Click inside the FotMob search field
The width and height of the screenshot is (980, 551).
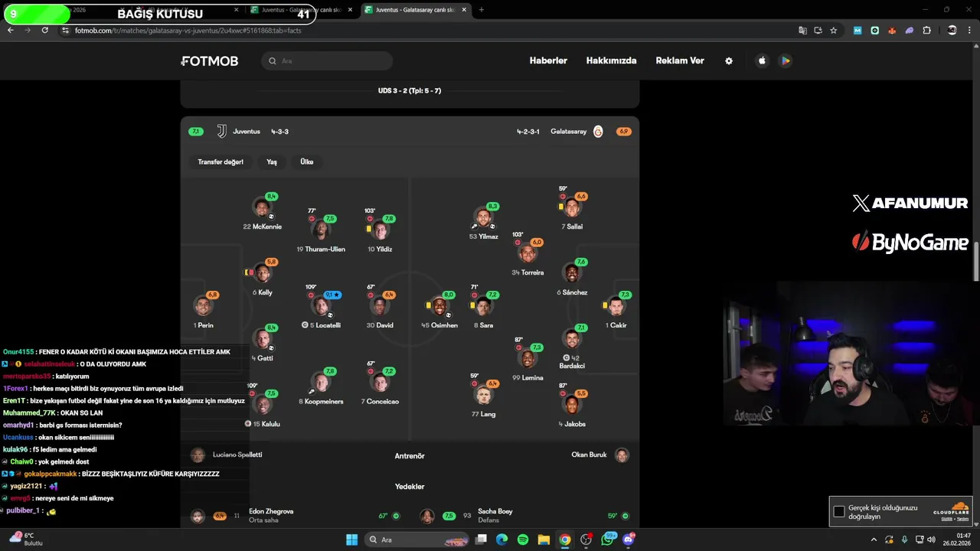[328, 61]
